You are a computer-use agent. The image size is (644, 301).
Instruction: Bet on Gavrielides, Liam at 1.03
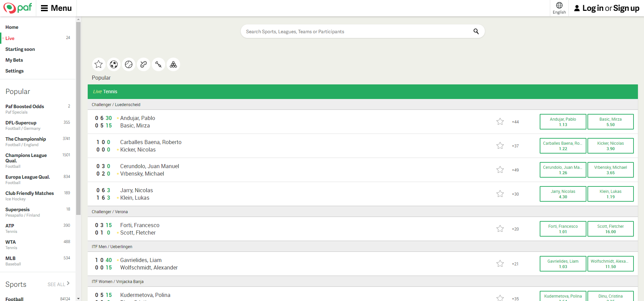[563, 264]
